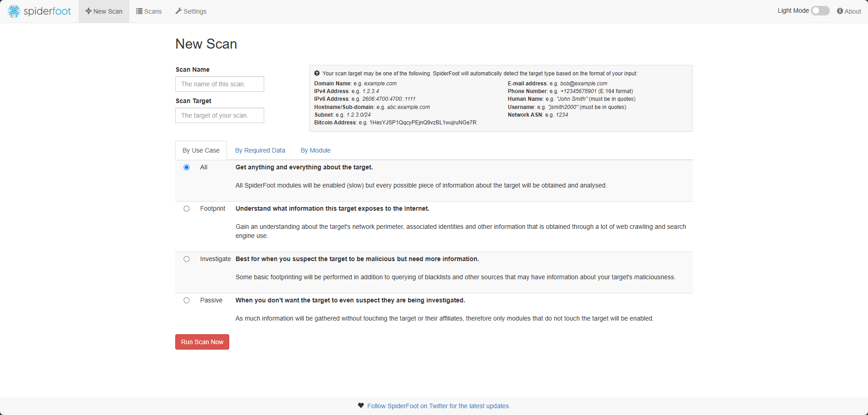Click the SpiderFoot logo icon
This screenshot has width=868, height=415.
(x=14, y=11)
